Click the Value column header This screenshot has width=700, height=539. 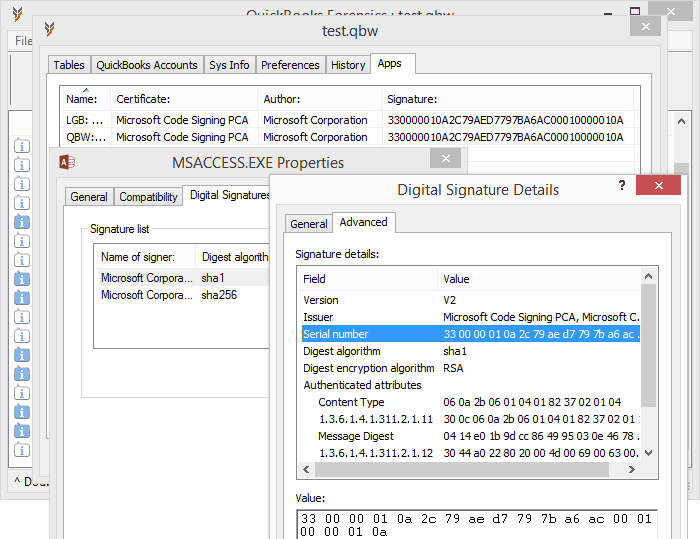pos(539,279)
